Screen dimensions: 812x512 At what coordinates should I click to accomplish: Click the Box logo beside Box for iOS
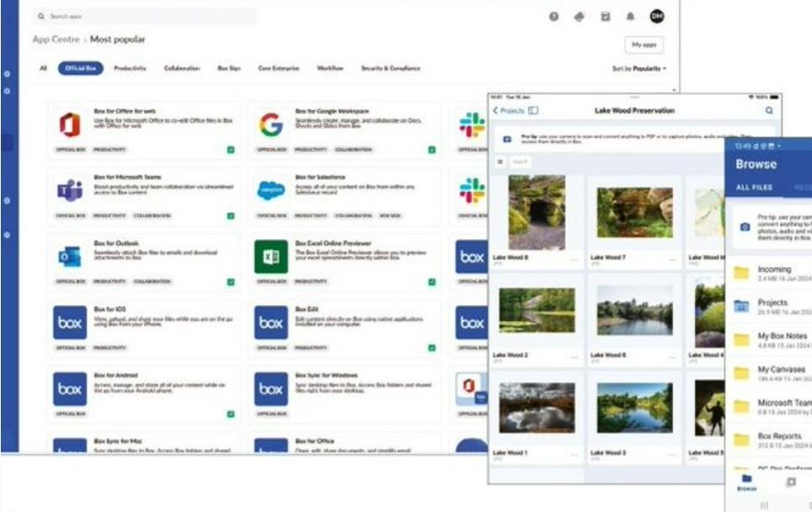click(70, 323)
